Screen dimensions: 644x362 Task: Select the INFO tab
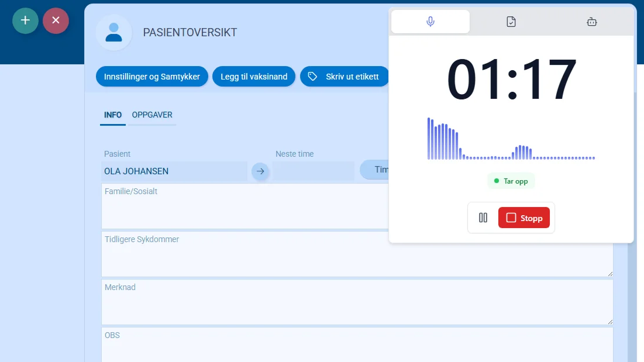[112, 115]
